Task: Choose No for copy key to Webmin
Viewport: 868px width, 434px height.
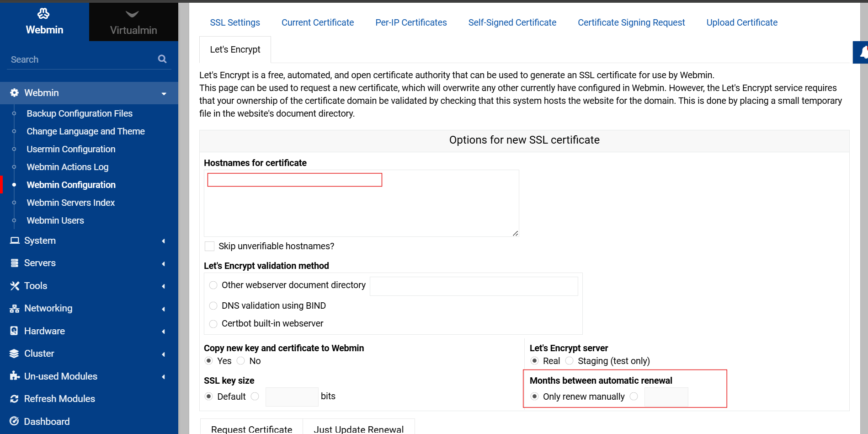Action: 241,361
